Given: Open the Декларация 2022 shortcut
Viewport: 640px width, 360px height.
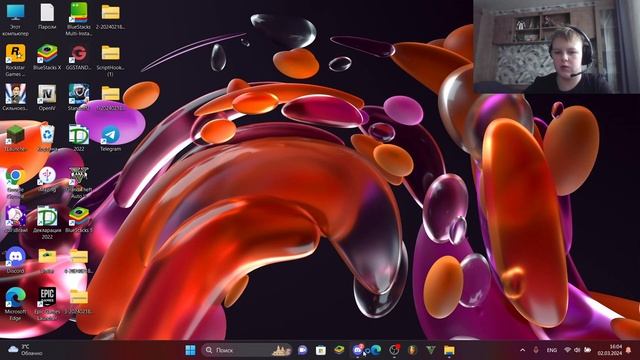Looking at the screenshot, I should point(47,223).
